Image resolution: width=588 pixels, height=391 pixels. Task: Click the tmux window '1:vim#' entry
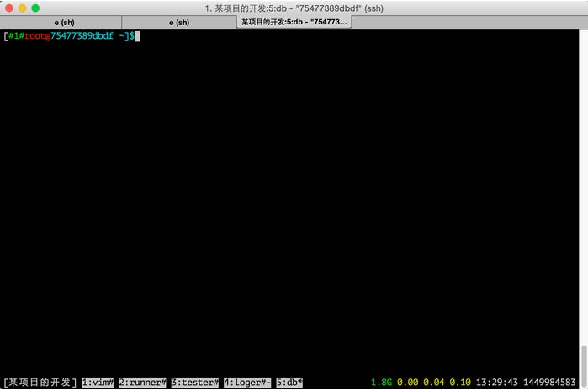click(x=98, y=383)
